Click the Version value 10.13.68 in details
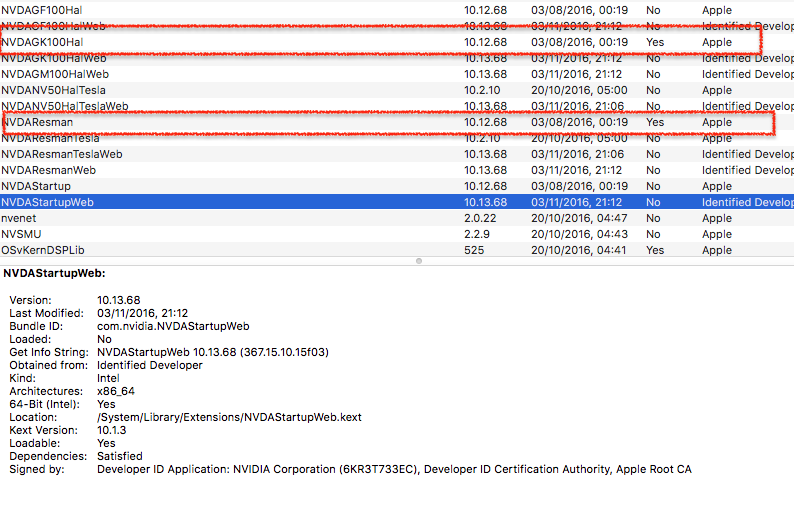Viewport: 794px width, 510px height. click(118, 300)
